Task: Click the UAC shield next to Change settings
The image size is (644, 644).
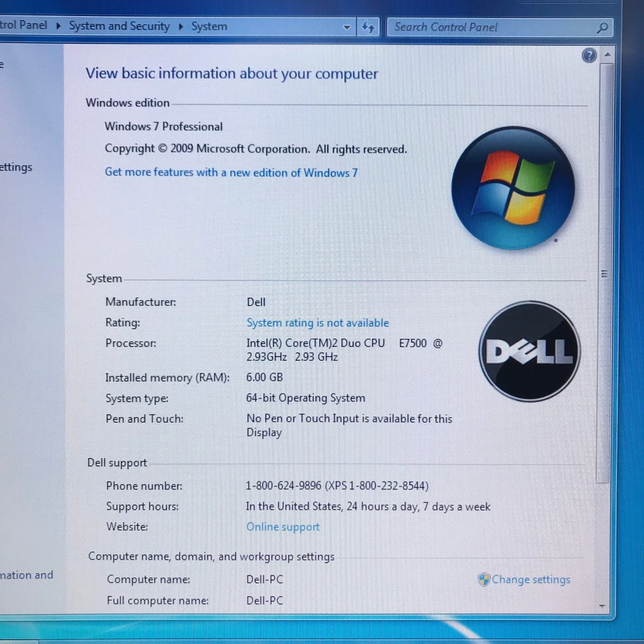Action: (x=484, y=580)
